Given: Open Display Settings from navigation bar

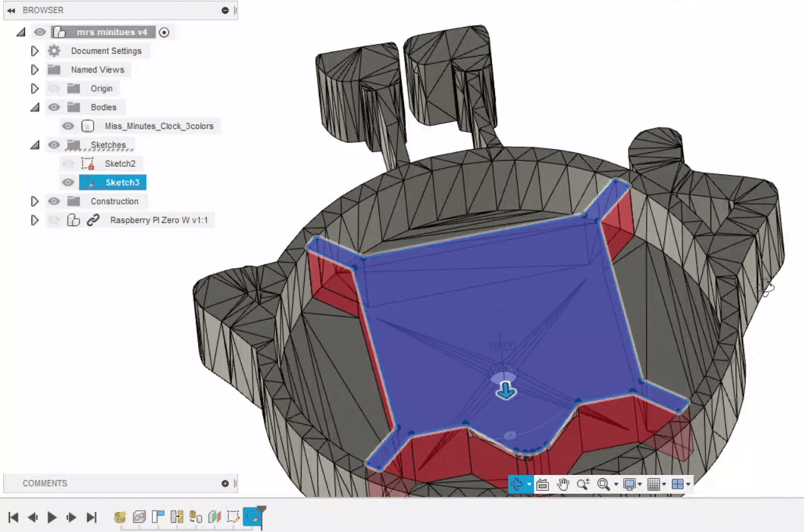Looking at the screenshot, I should 631,484.
